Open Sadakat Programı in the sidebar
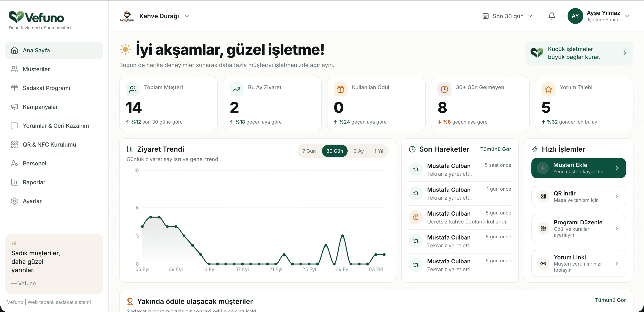Viewport: 644px width, 312px height. tap(54, 88)
